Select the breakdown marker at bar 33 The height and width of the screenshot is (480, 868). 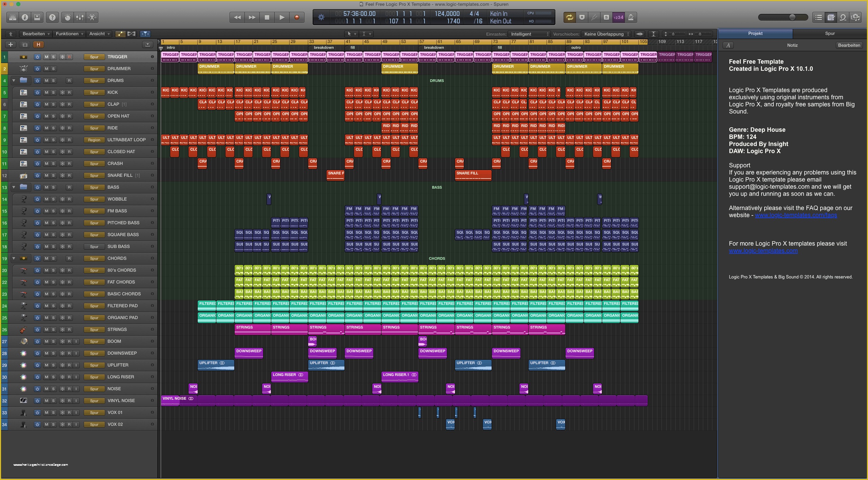pos(323,47)
